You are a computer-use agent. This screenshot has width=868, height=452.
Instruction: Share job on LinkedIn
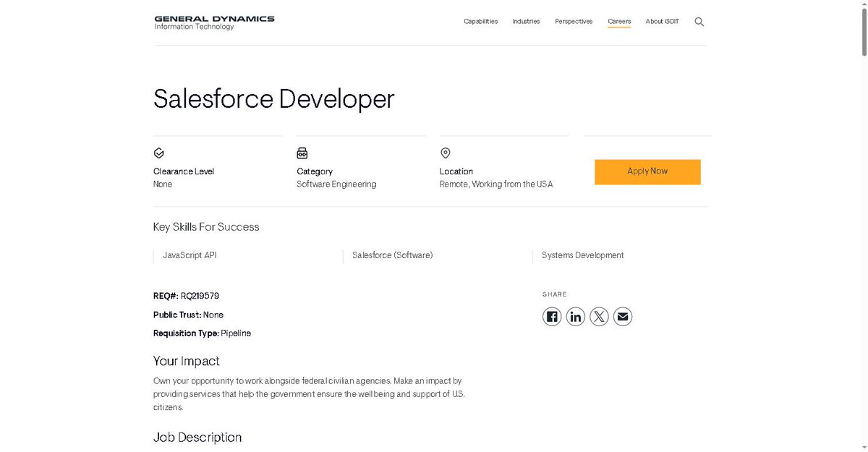click(576, 317)
